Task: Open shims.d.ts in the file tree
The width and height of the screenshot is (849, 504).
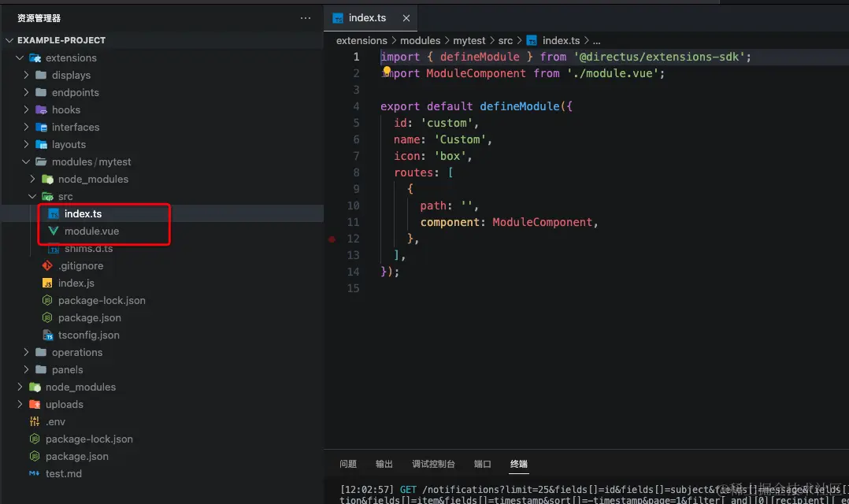Action: click(88, 249)
